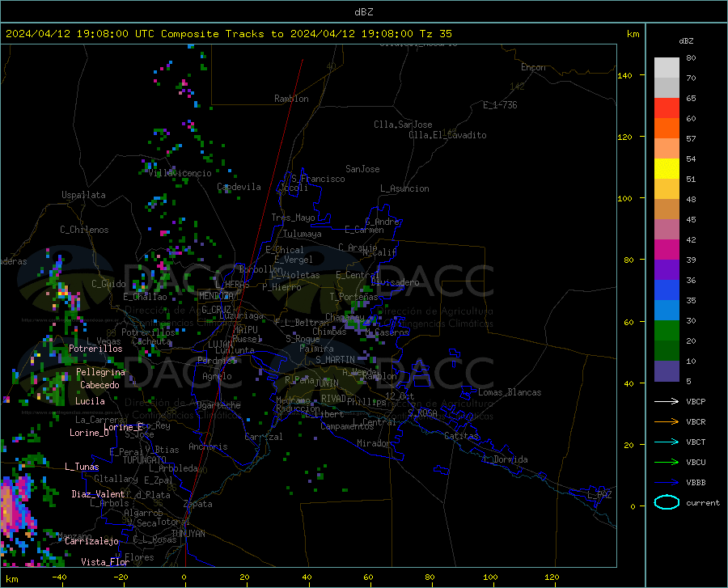Click the cyan 'current' ellipse legend icon
The height and width of the screenshot is (588, 728).
667,502
